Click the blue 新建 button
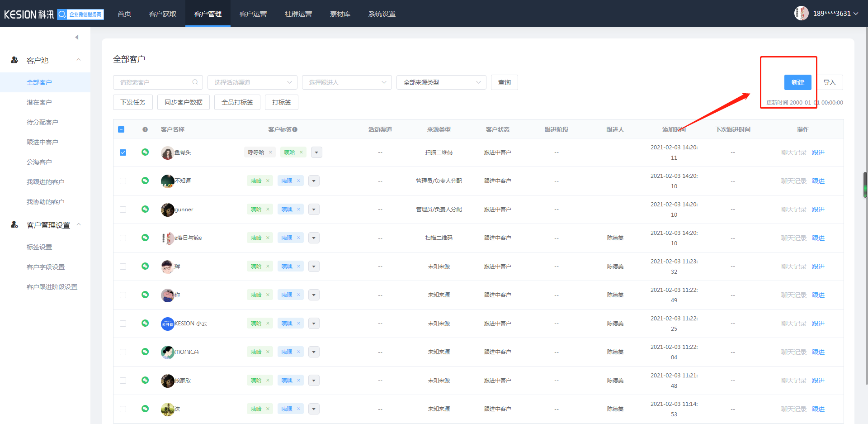This screenshot has width=868, height=424. (797, 82)
